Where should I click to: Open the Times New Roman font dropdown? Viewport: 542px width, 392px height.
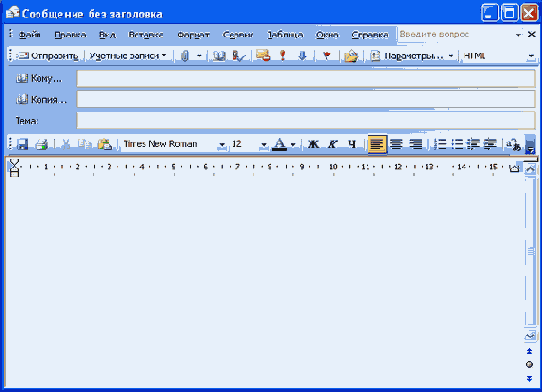(x=222, y=144)
